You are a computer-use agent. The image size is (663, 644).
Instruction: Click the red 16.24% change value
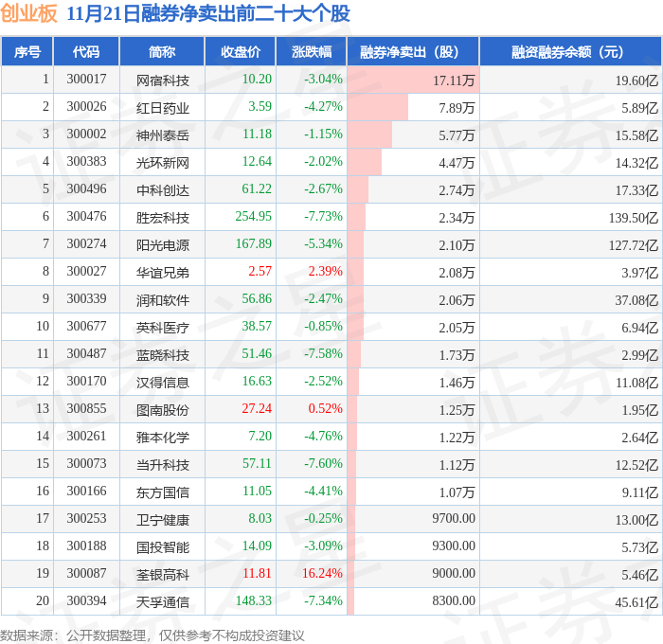(x=322, y=574)
